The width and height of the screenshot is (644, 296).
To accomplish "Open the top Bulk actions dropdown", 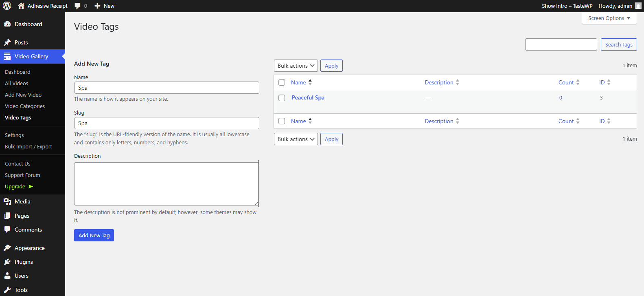I will 296,66.
